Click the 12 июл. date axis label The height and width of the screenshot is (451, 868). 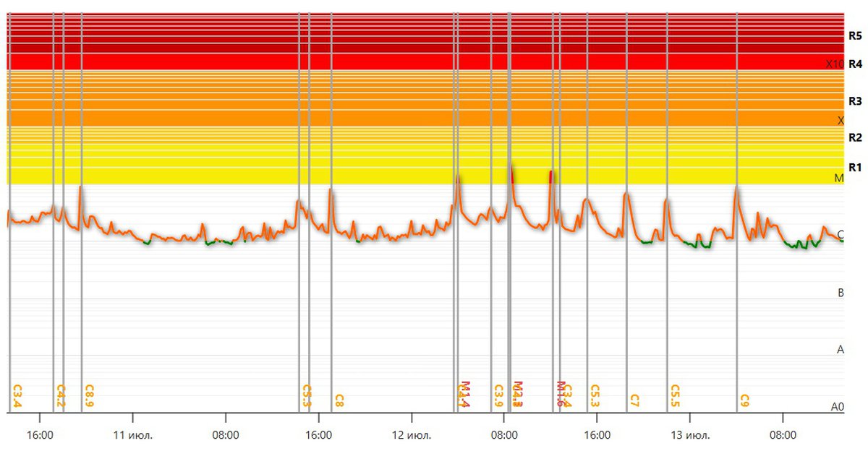[x=412, y=436]
